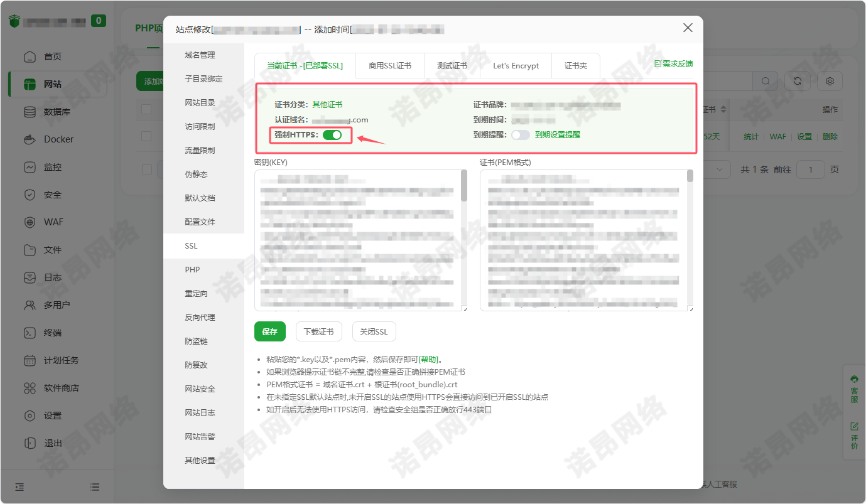This screenshot has height=504, width=866.
Task: Switch to the Let's Encrypt tab
Action: pyautogui.click(x=516, y=66)
